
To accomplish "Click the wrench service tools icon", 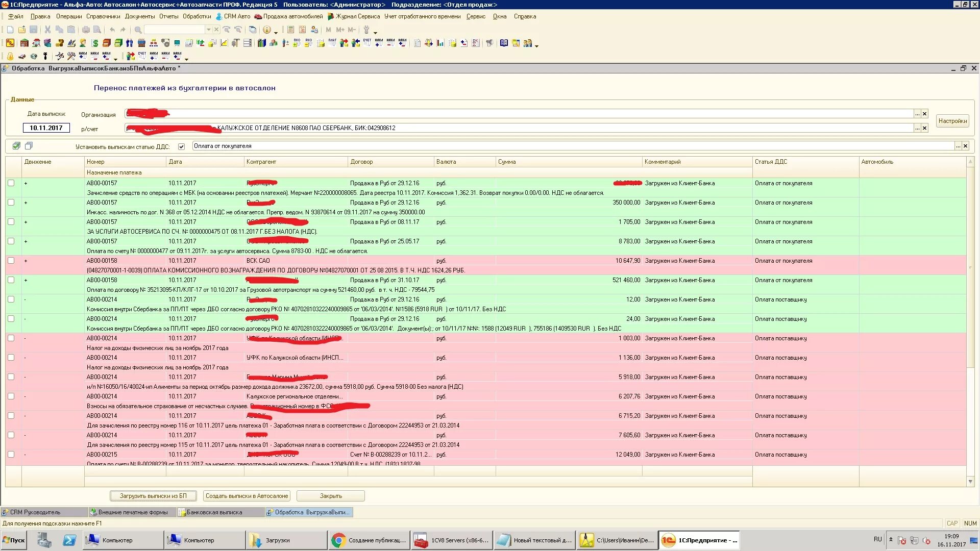I will coord(366,30).
